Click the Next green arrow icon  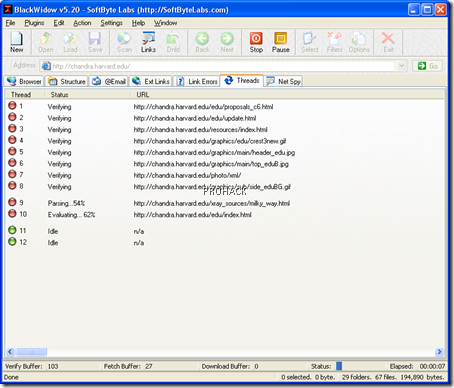click(227, 38)
